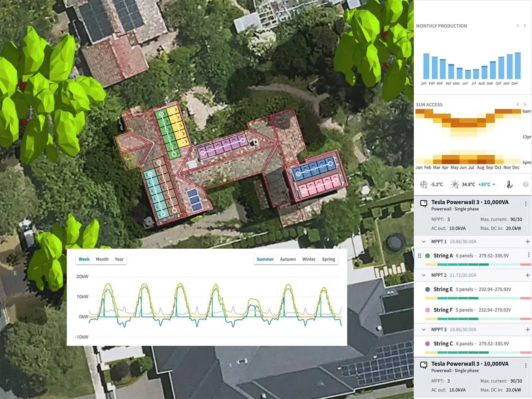Select the blue panel string on roof

point(314,169)
